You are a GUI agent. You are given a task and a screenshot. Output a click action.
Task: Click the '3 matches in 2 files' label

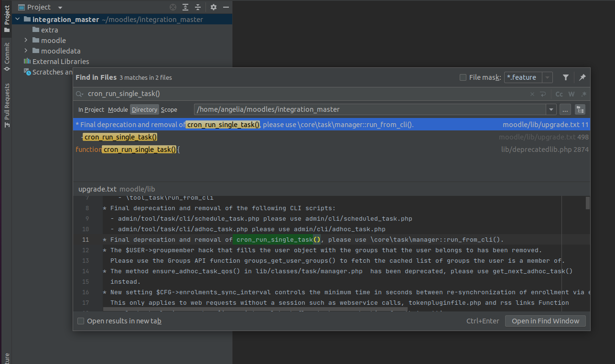pos(146,77)
